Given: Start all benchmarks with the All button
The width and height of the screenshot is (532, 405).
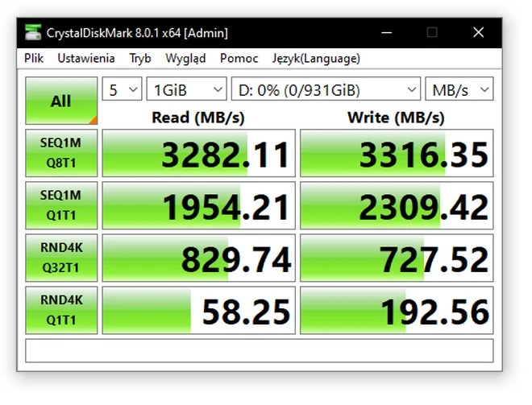Looking at the screenshot, I should click(61, 101).
